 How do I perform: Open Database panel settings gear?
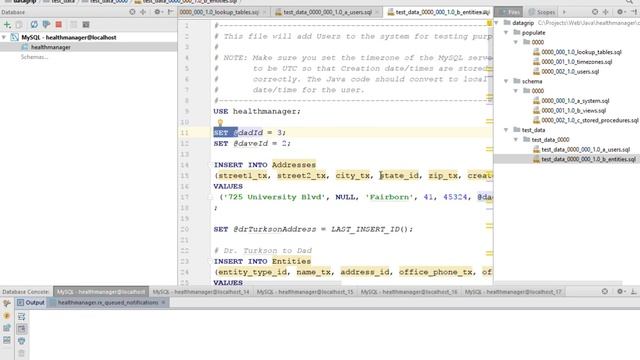click(157, 12)
